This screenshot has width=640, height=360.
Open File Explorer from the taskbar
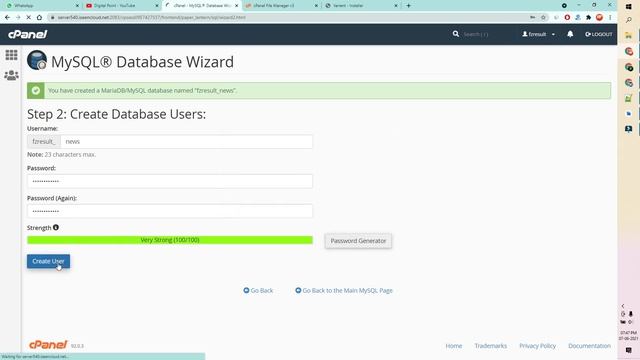click(x=629, y=36)
